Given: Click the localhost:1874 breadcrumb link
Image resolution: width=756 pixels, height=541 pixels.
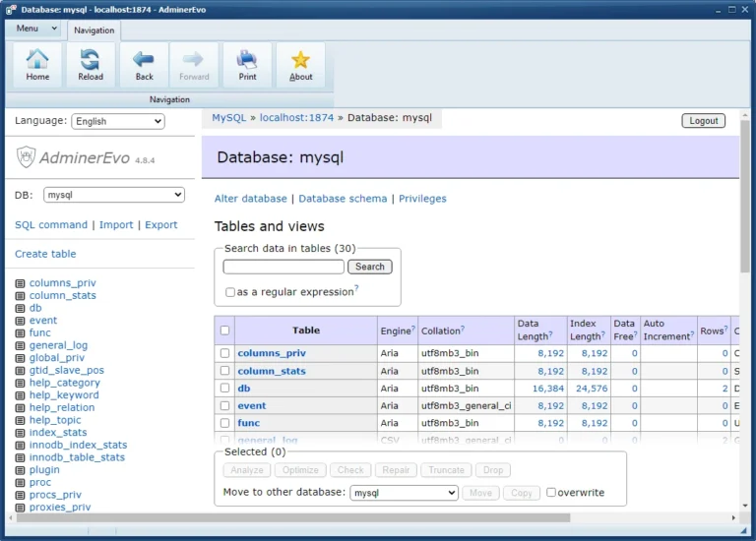Looking at the screenshot, I should (296, 118).
